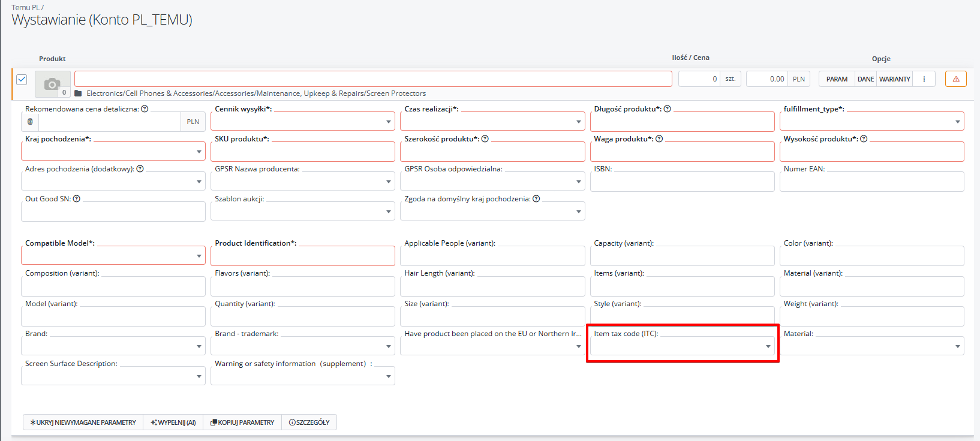
Task: Open the three-dot more options menu
Action: [924, 79]
